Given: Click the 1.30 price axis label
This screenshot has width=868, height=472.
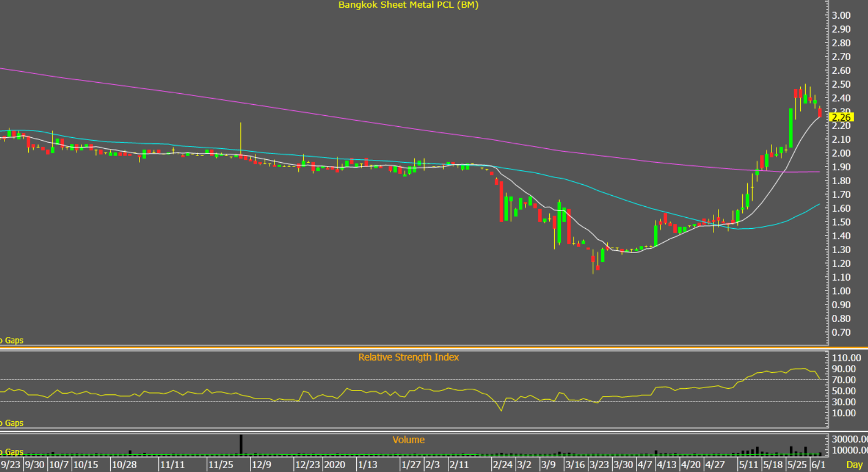Looking at the screenshot, I should [x=842, y=250].
